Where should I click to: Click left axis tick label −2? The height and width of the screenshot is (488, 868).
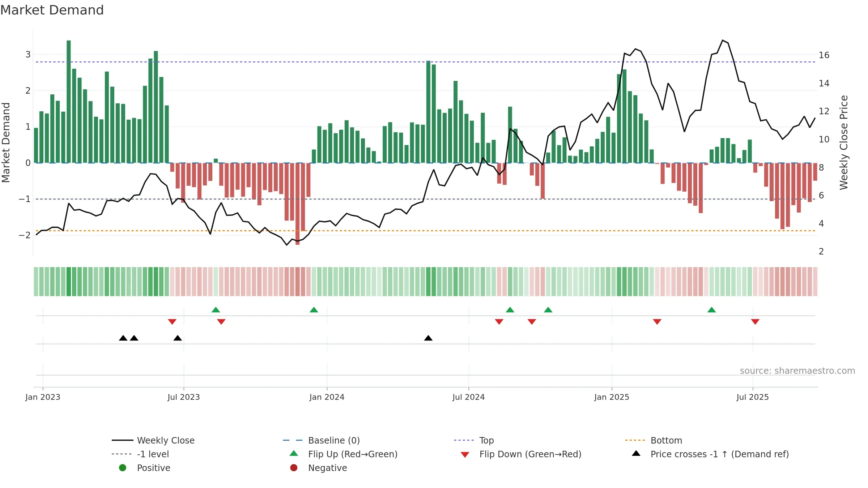[25, 235]
